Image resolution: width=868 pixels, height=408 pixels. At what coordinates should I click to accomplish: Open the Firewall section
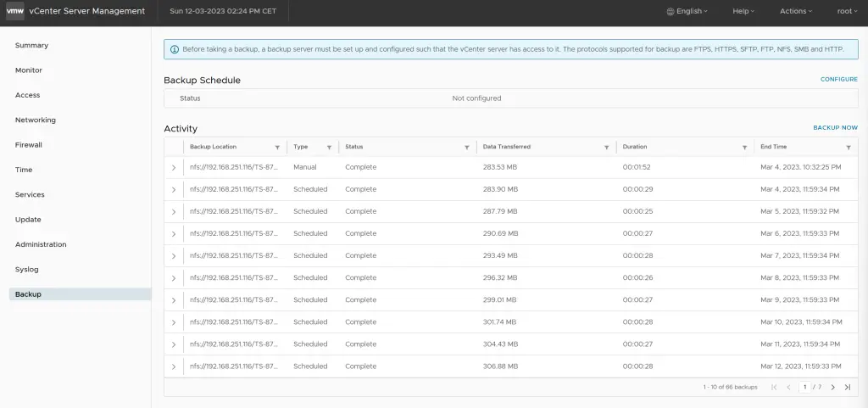29,145
